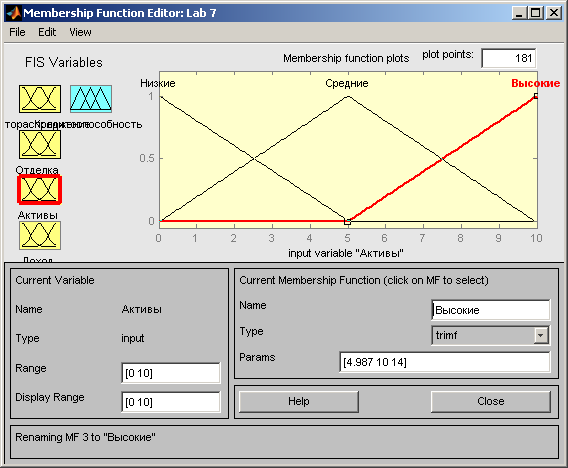Click the Type value input
This screenshot has height=468, width=568.
[133, 338]
